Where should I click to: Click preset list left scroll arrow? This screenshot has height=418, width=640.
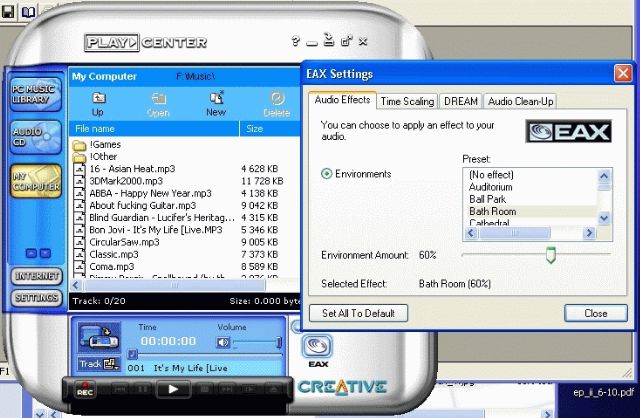click(471, 233)
